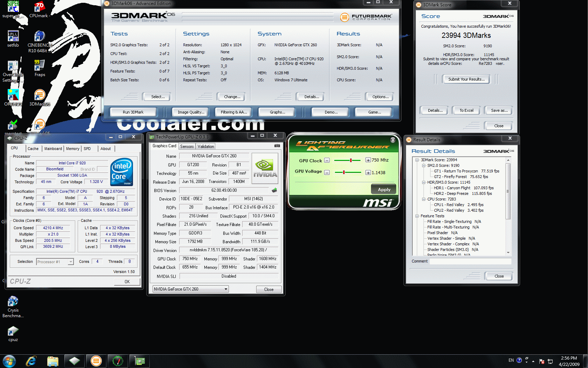The width and height of the screenshot is (588, 368).
Task: Open Filtering & AA settings
Action: [x=234, y=112]
